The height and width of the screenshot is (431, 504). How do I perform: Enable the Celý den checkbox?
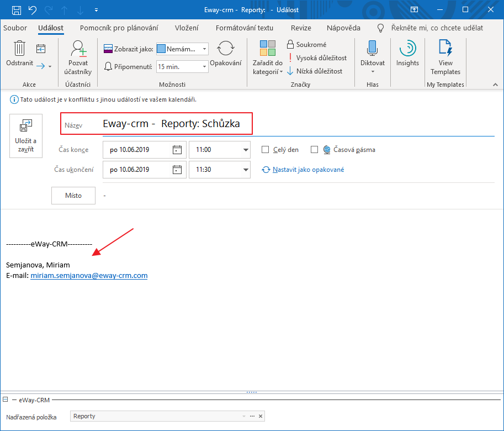click(x=265, y=150)
